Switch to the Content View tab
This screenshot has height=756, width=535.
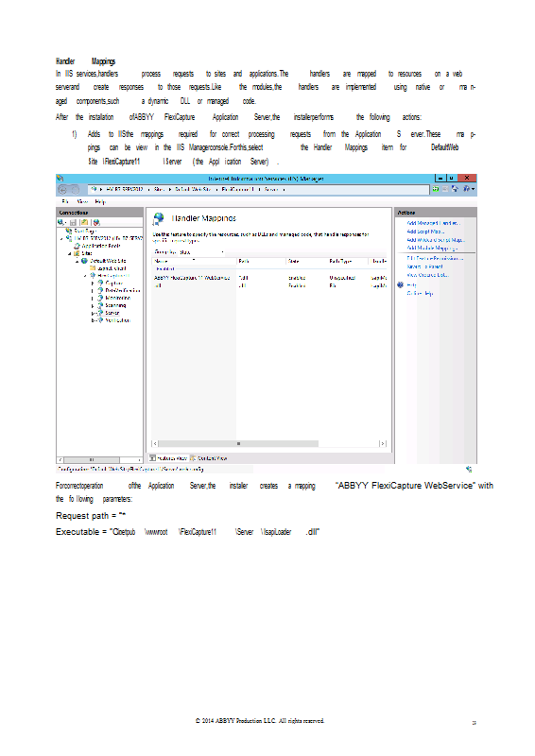(208, 458)
